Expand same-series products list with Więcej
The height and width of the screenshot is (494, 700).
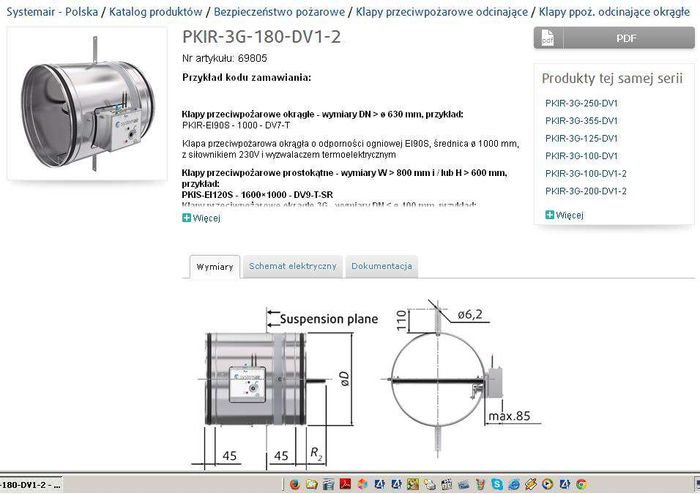tap(564, 215)
